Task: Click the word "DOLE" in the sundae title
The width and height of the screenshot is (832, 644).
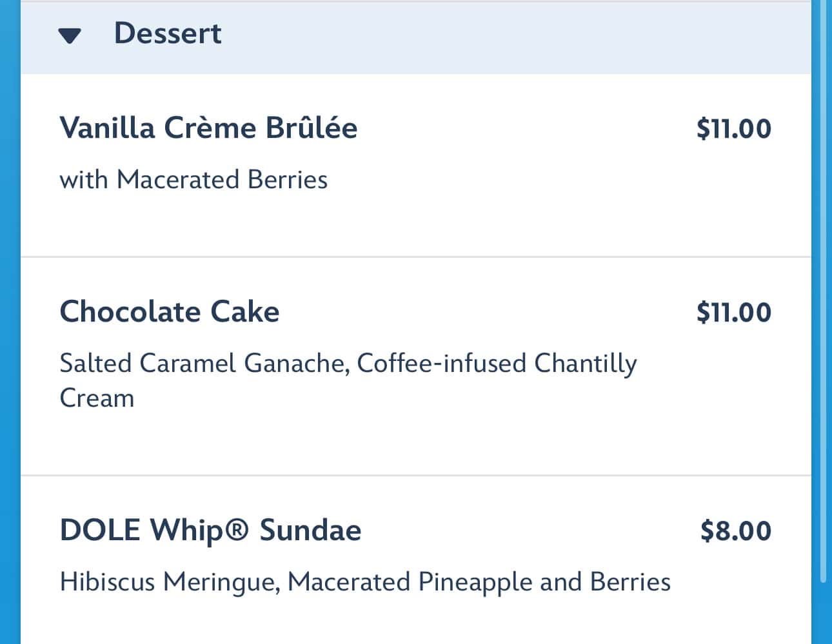Action: click(100, 531)
